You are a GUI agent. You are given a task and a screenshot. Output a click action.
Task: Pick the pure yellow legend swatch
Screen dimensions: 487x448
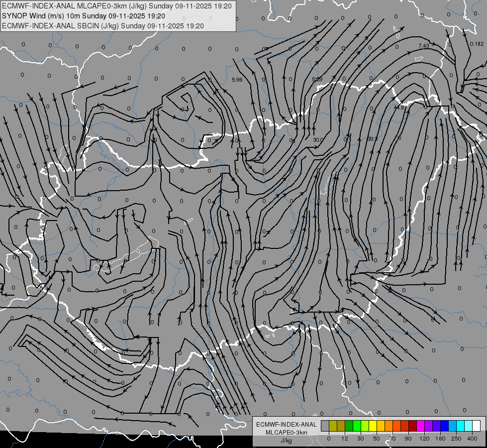tap(373, 426)
